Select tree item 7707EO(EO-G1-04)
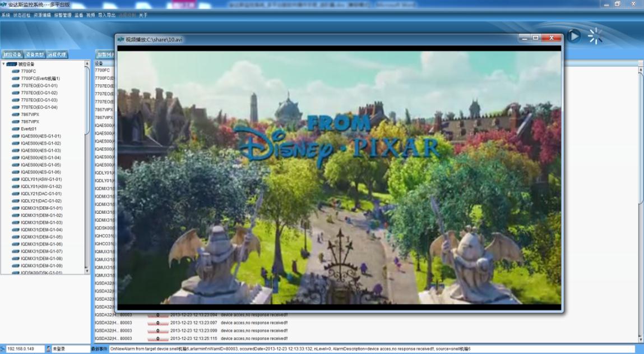644x354 pixels. pos(39,107)
